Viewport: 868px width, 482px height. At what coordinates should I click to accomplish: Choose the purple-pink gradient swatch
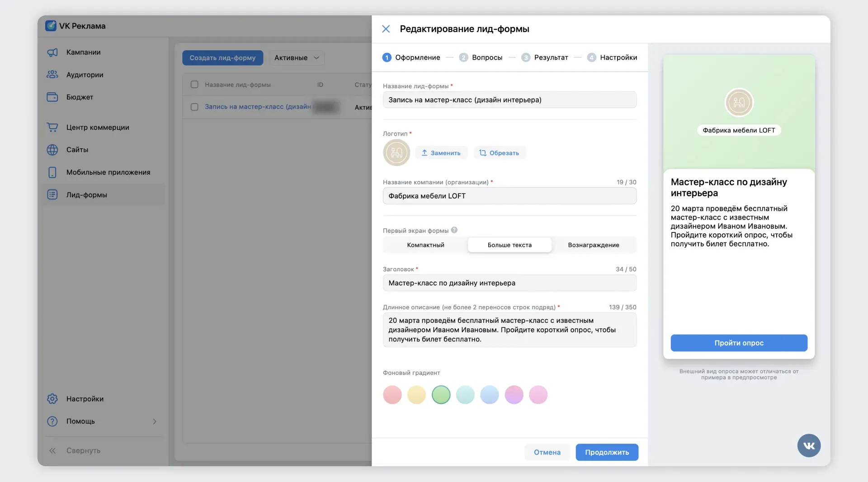tap(514, 395)
